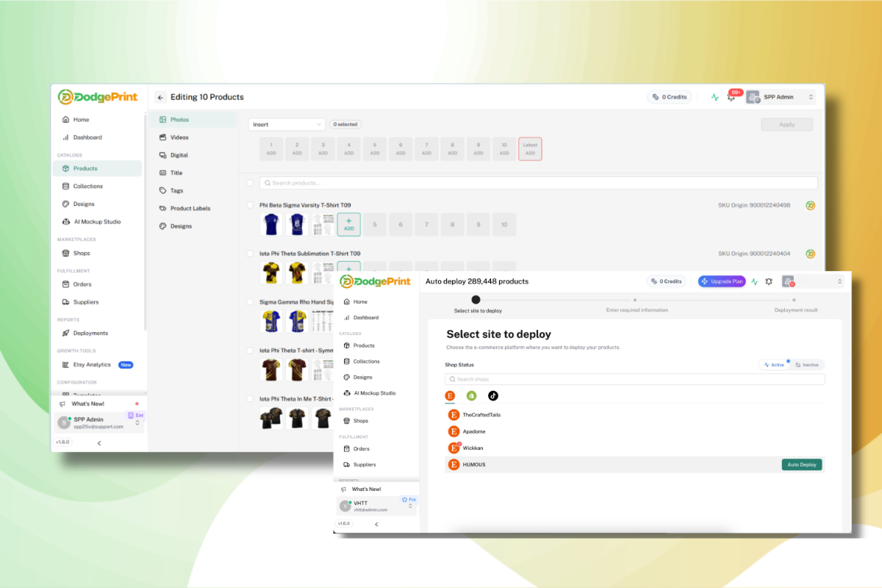
Task: Open the SPP Admin account dropdown in header
Action: (781, 97)
